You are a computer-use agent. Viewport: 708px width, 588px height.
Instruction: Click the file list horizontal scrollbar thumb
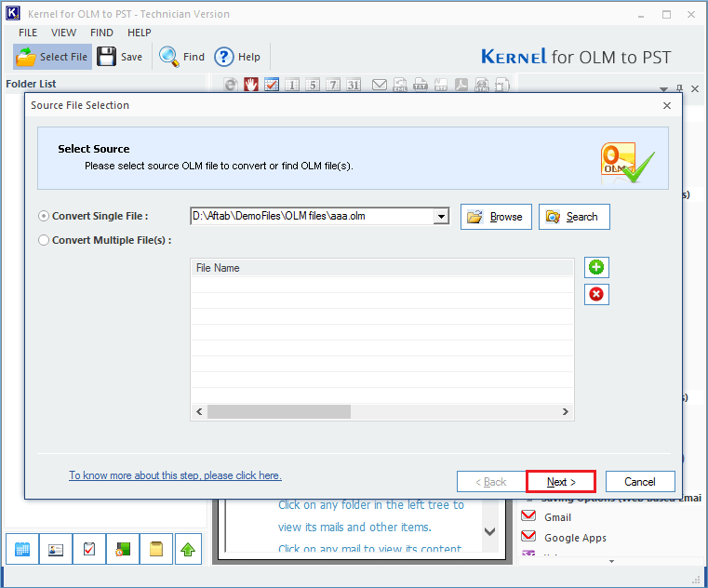279,412
